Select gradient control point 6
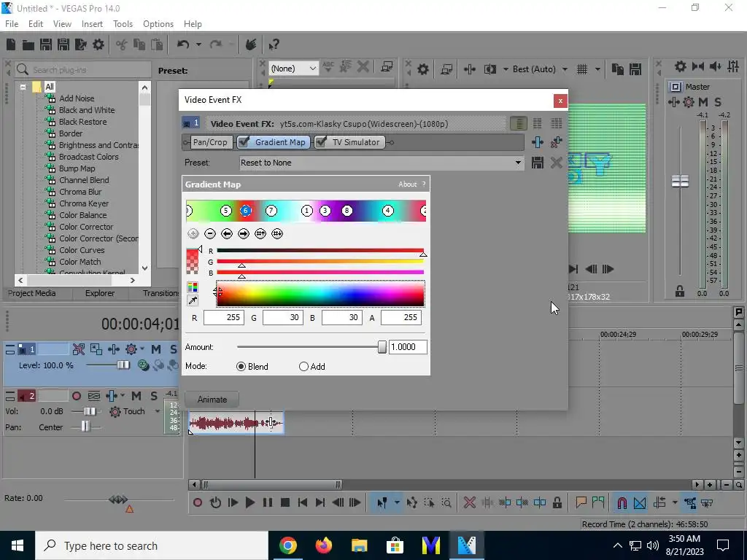747x560 pixels. (245, 211)
